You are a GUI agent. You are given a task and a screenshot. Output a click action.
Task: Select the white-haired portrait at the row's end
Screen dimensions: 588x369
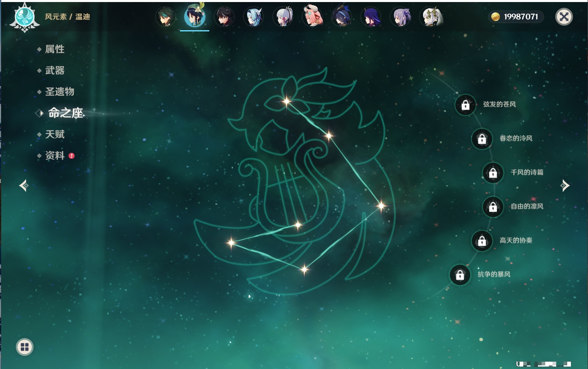pyautogui.click(x=431, y=17)
